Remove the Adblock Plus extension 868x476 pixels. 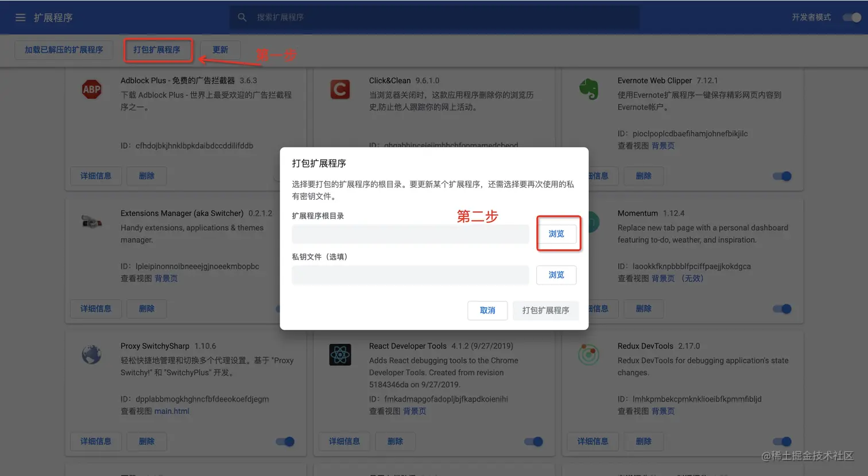146,176
